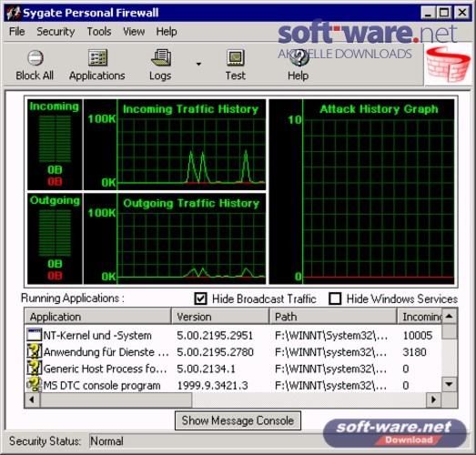Click the Outgoing Traffic History graph
This screenshot has width=476, height=455.
click(x=175, y=238)
